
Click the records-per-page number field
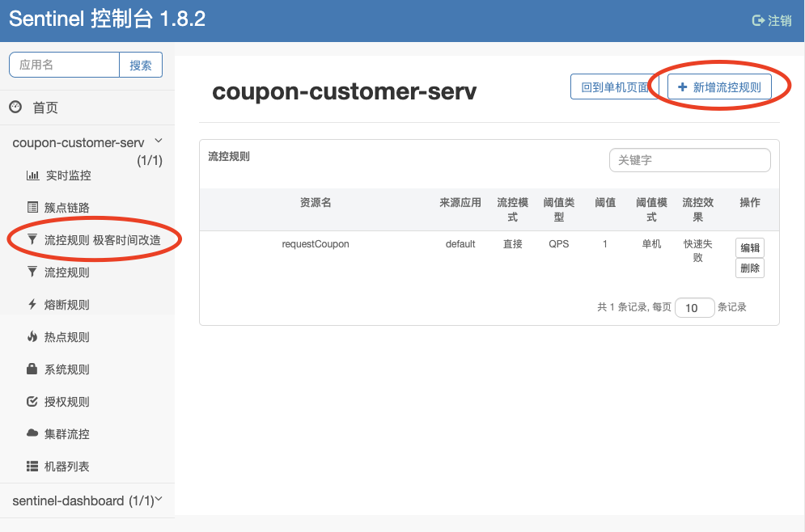tap(694, 308)
